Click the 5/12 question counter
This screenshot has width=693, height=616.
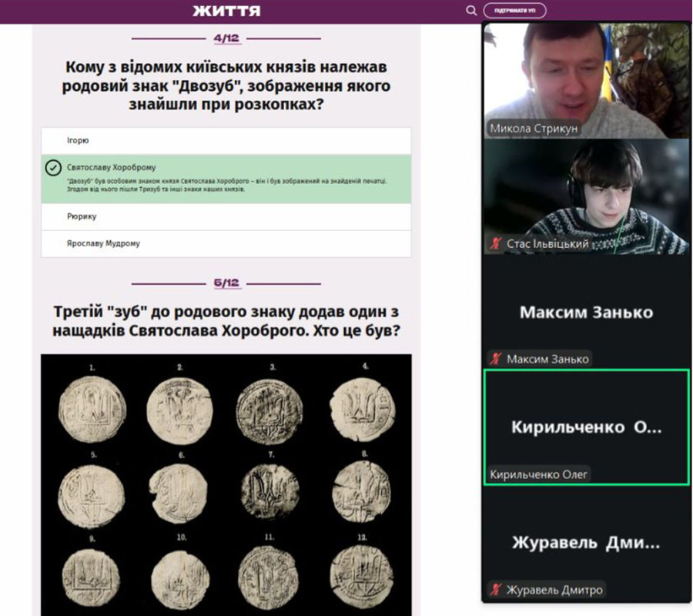click(x=226, y=283)
